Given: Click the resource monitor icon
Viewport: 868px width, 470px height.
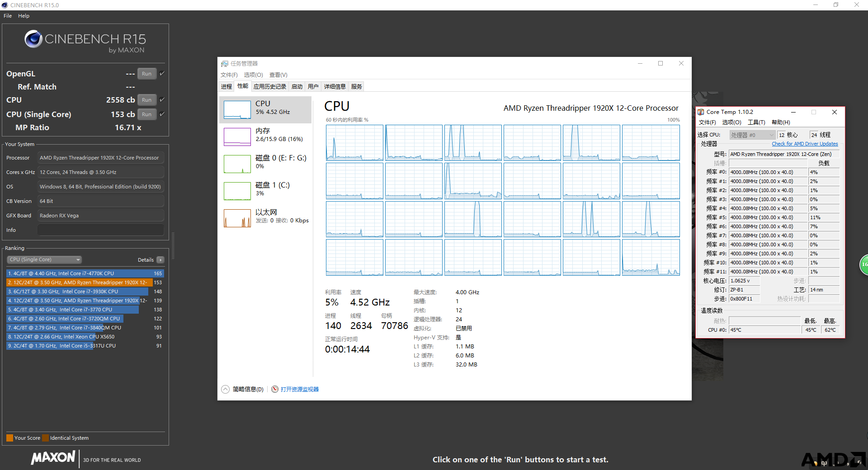Looking at the screenshot, I should point(275,389).
